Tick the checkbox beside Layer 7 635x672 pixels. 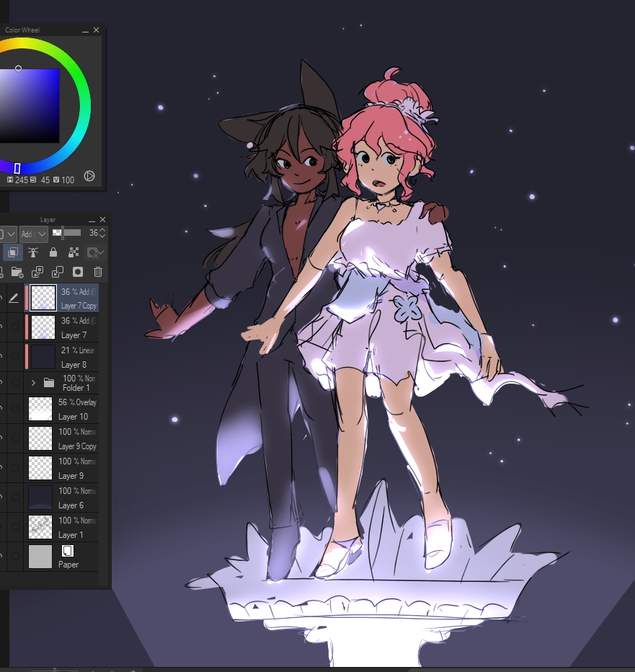tap(15, 327)
